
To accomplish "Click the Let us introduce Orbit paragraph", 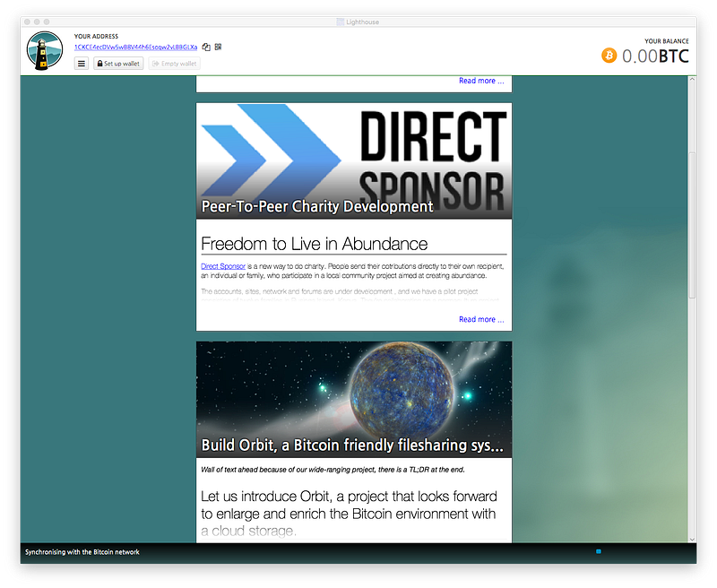I will point(349,514).
